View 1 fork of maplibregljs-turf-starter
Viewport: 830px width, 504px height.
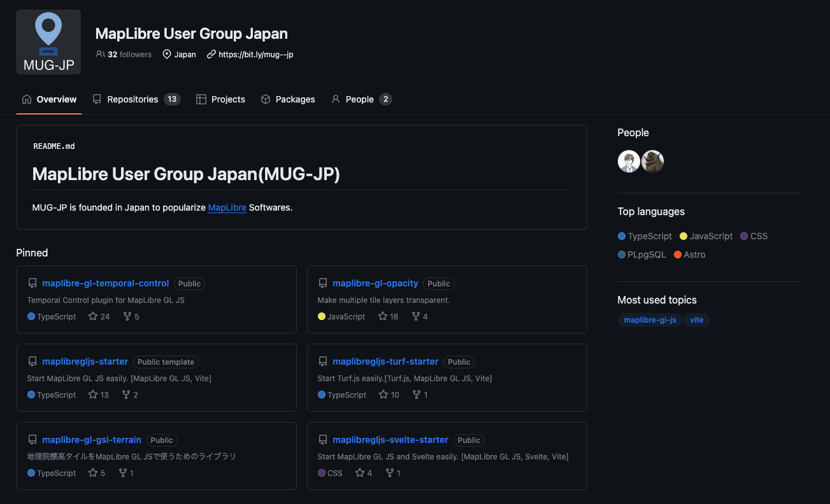420,395
